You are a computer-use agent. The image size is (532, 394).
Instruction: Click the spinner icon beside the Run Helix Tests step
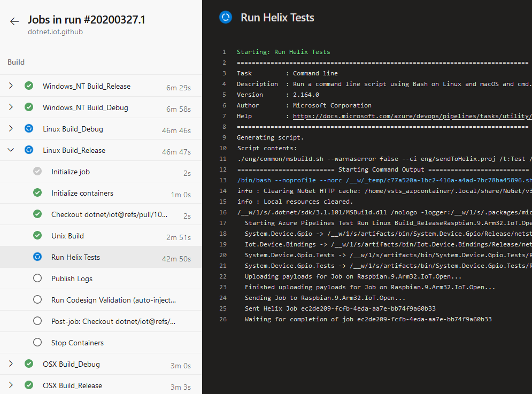[x=37, y=257]
